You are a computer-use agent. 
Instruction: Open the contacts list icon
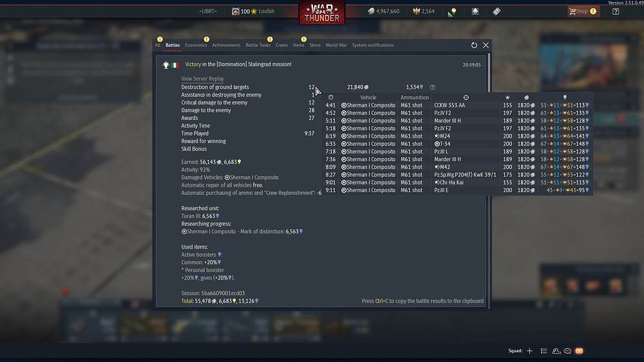point(556,351)
